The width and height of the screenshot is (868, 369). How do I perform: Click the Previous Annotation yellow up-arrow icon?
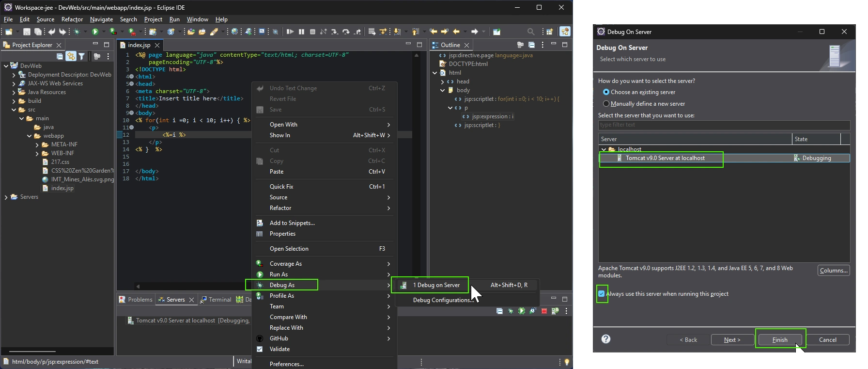[x=415, y=32]
